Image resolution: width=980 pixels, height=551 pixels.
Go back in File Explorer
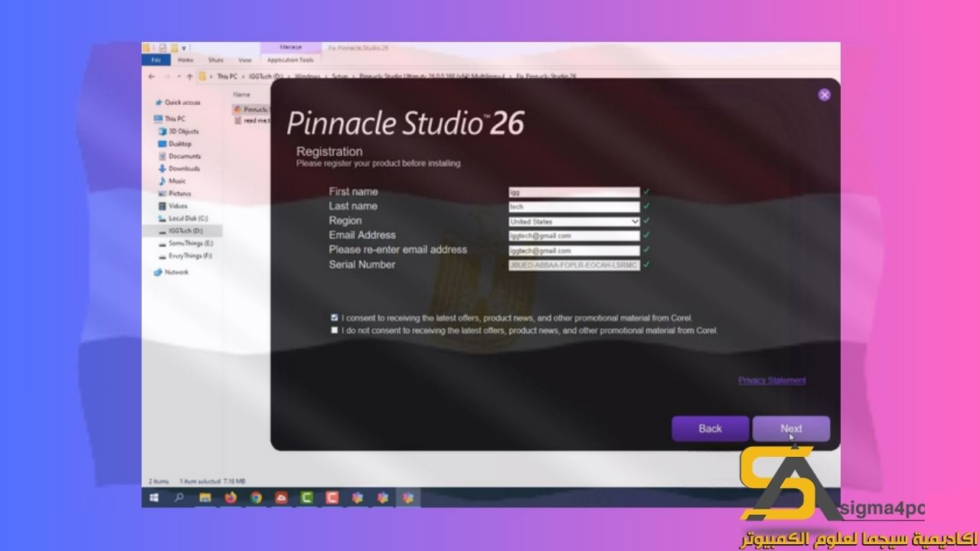[152, 77]
